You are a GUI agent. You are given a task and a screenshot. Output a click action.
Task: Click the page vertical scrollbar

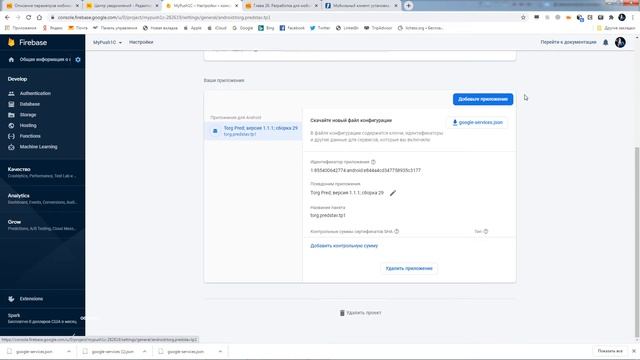click(x=637, y=241)
